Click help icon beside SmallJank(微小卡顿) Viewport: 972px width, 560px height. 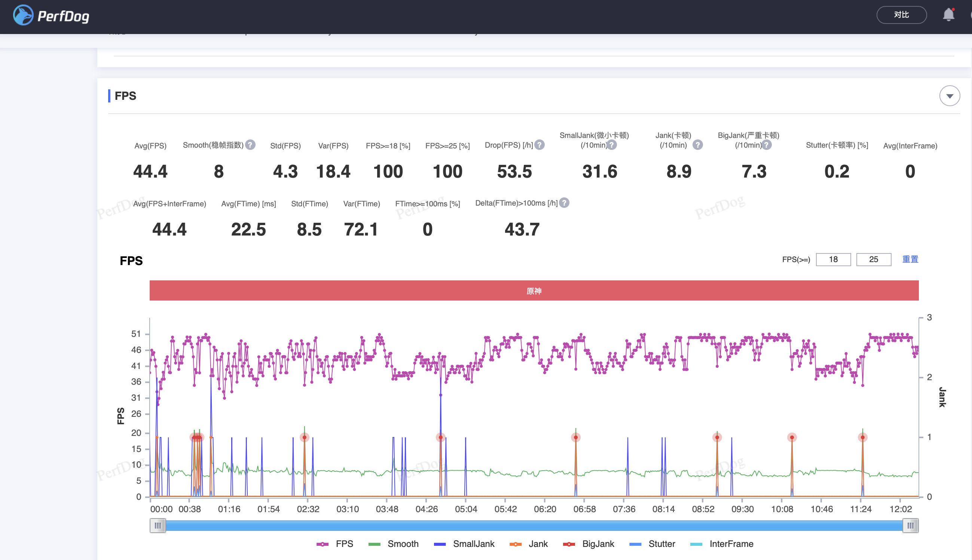(x=612, y=145)
